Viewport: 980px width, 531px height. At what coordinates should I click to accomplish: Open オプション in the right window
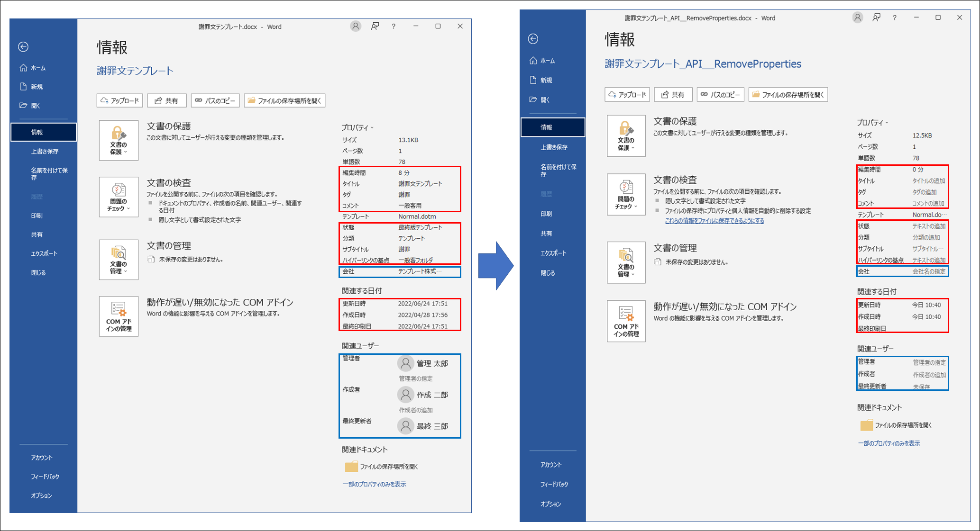pyautogui.click(x=550, y=504)
